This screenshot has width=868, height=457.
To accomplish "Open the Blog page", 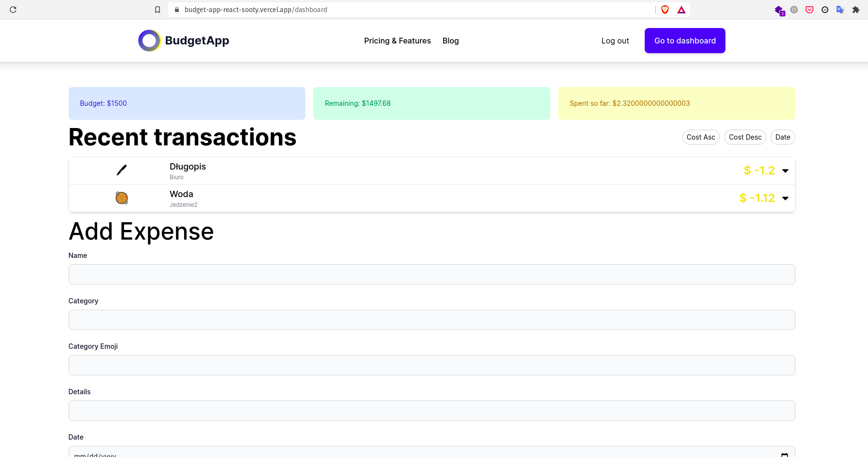I will pos(450,41).
